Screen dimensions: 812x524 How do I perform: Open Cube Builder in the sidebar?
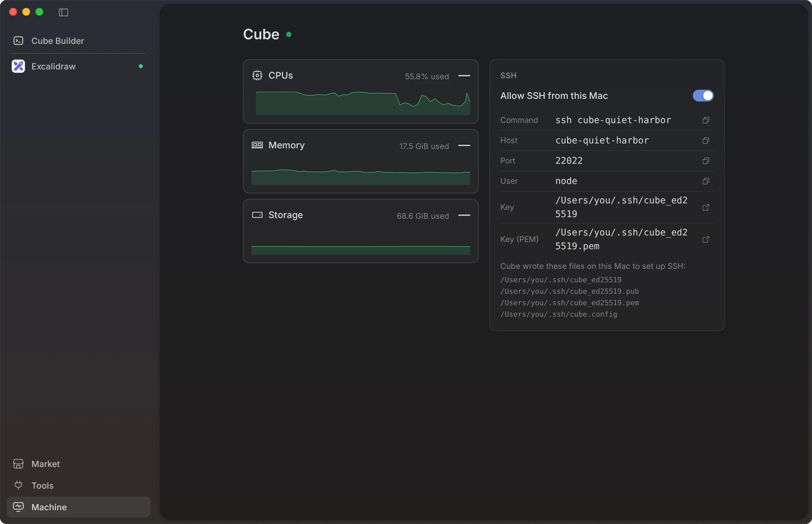[79, 41]
